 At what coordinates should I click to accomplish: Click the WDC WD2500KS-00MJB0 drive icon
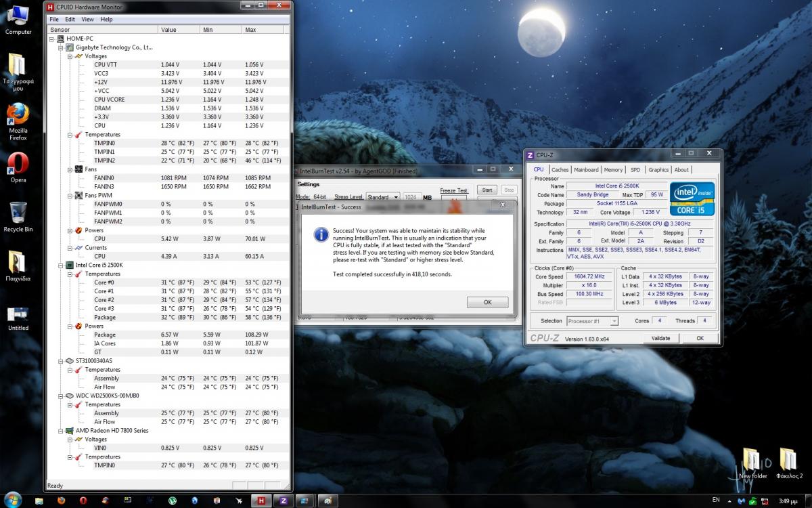point(70,396)
